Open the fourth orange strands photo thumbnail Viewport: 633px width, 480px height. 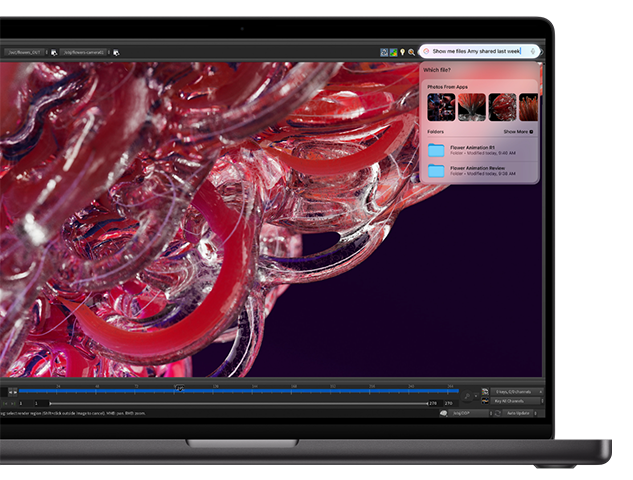tap(528, 107)
